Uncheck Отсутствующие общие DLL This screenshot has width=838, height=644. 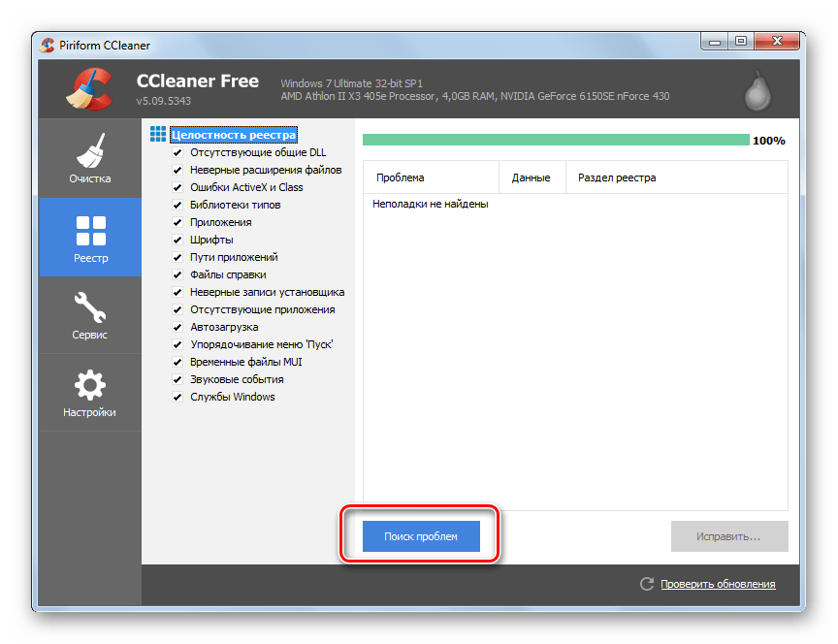[x=177, y=153]
